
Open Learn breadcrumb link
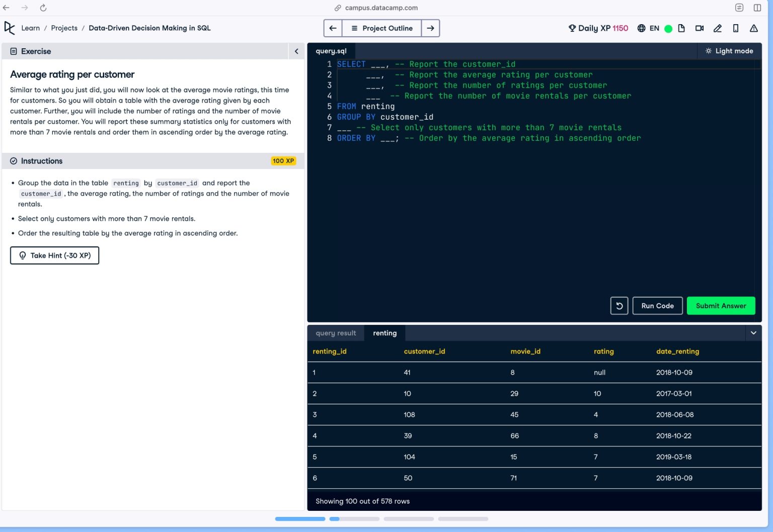[x=30, y=28]
